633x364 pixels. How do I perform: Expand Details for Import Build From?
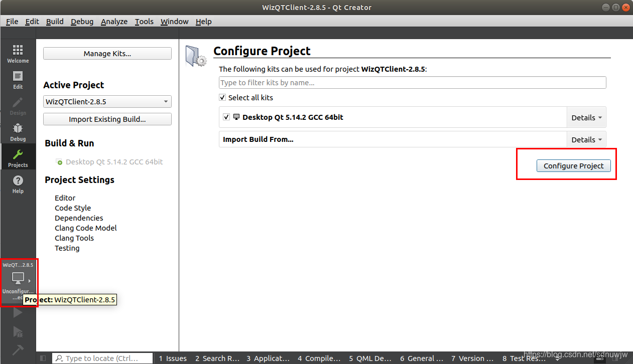[x=586, y=139]
